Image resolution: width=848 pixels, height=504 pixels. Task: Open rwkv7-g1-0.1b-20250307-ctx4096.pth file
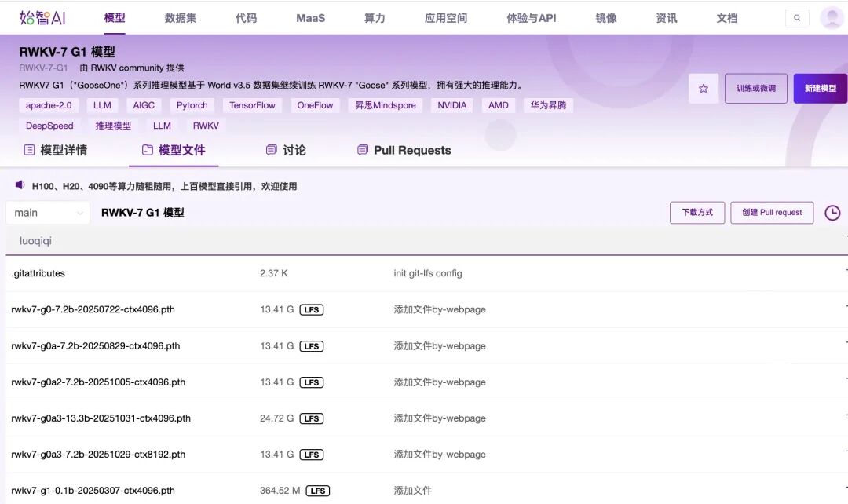pos(93,491)
